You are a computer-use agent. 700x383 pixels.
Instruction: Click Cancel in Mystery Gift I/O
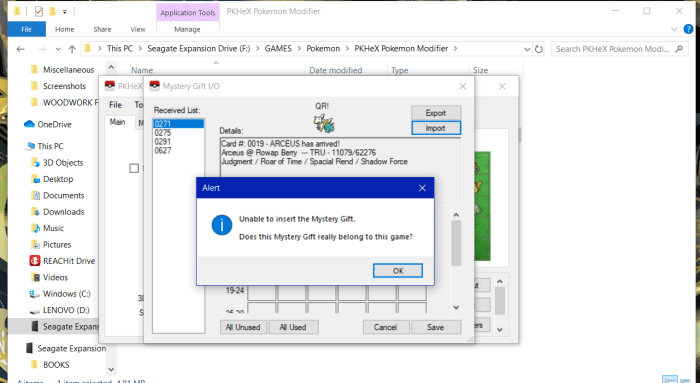386,327
